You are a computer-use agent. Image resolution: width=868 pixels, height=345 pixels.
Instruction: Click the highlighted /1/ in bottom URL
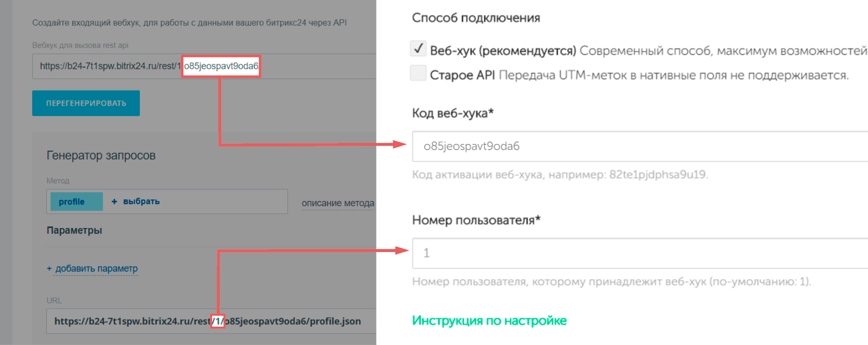tap(217, 321)
